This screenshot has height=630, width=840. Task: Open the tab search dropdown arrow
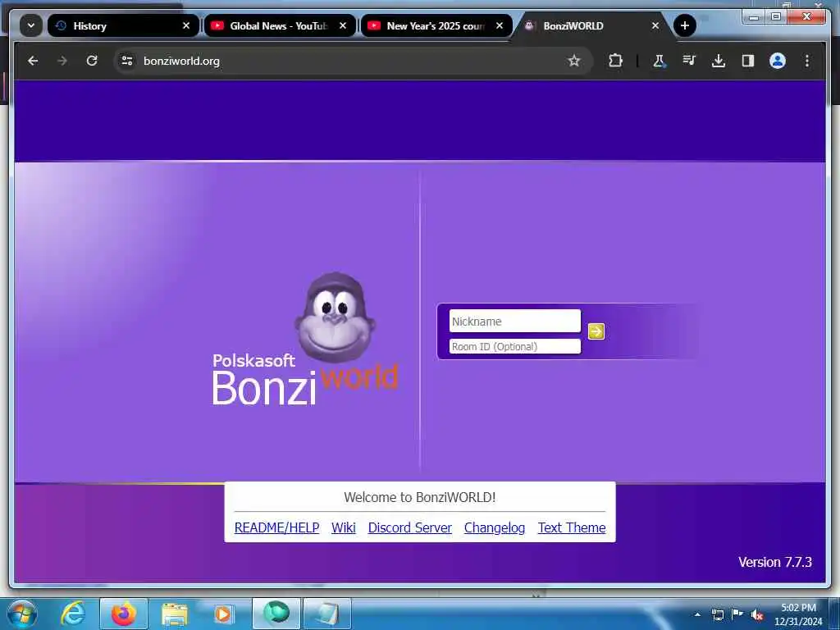point(31,25)
